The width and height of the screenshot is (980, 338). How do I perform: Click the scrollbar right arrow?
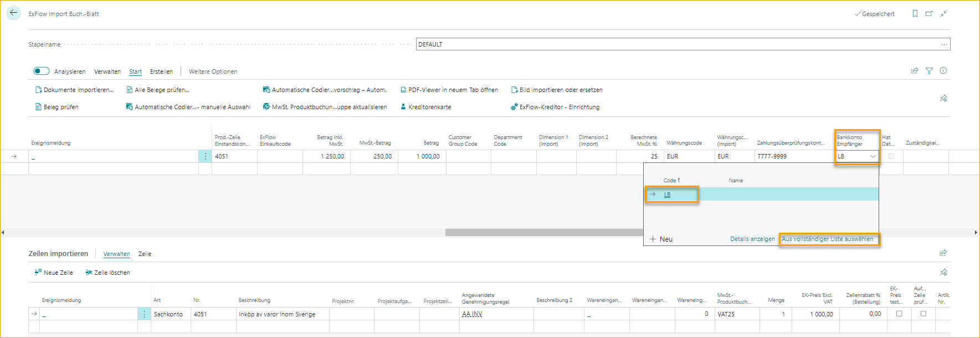click(976, 233)
